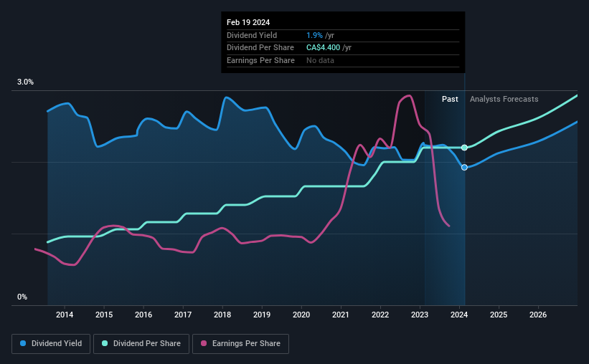Click the 2021 x-axis year label
Screen dimensions: 589x364
(341, 315)
